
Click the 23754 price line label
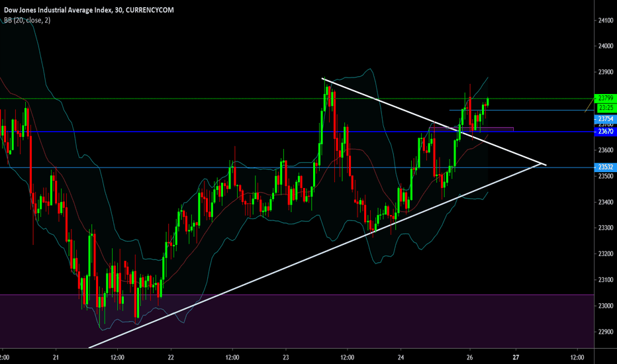[605, 119]
